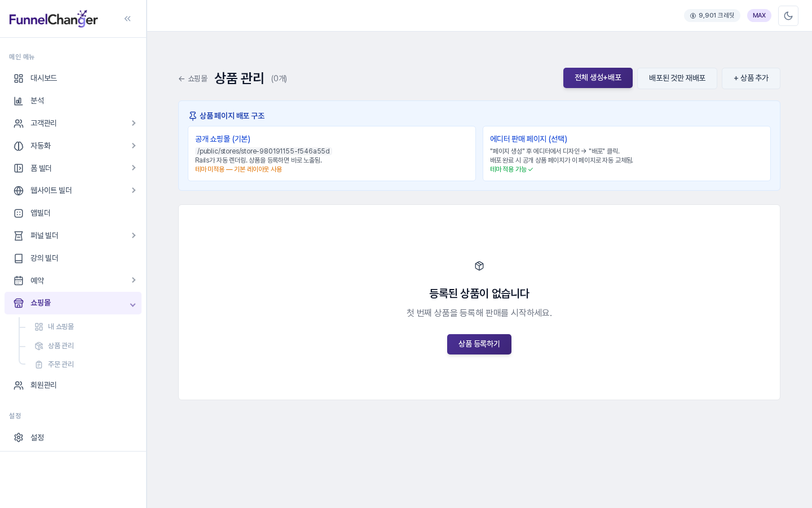Viewport: 812px width, 508px height.
Task: Click the empty-state package icon
Action: coord(479,266)
